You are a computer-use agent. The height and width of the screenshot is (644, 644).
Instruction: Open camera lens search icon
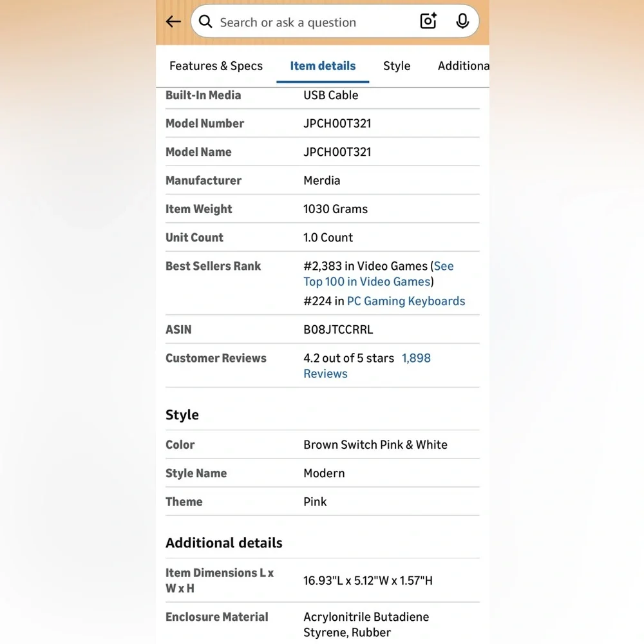tap(428, 21)
